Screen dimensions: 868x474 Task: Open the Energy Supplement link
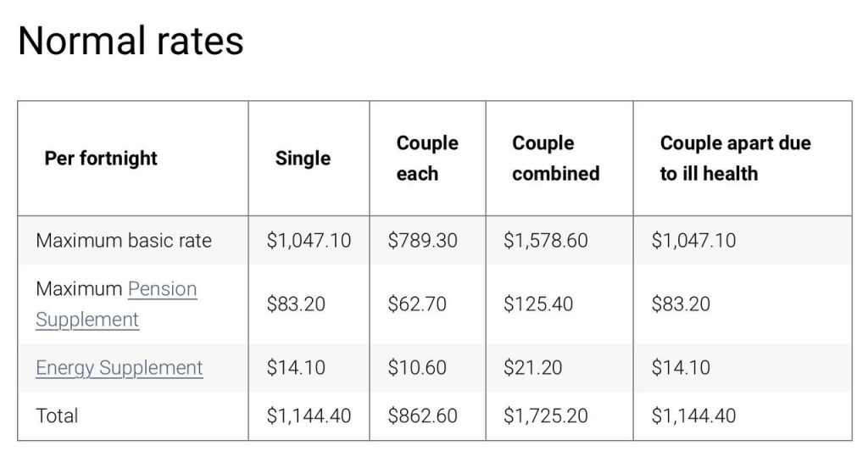[119, 368]
